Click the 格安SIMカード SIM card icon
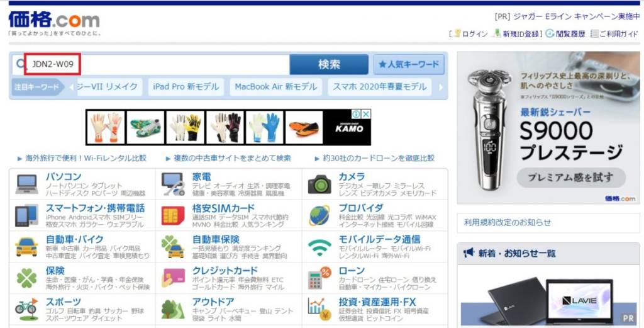 click(173, 215)
